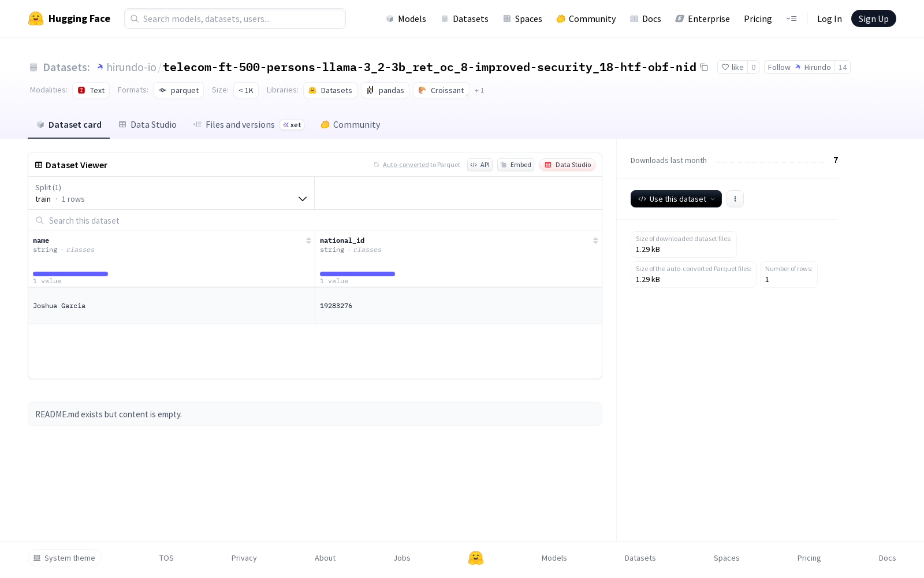Screen dimensions: 924x578
Task: Click the red Data Studio button
Action: click(568, 165)
